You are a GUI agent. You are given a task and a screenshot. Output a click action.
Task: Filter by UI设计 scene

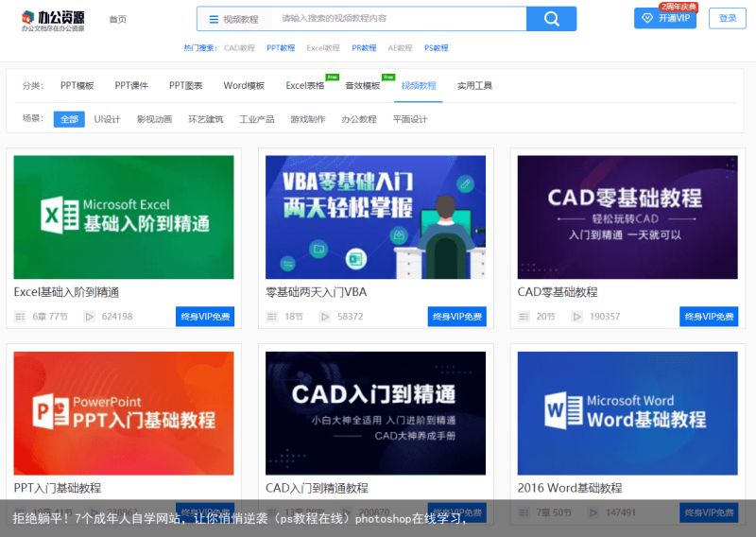point(107,119)
